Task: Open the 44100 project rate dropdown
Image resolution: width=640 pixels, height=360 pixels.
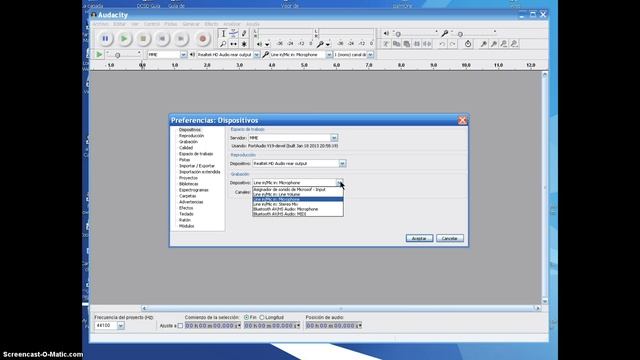Action: pyautogui.click(x=121, y=326)
